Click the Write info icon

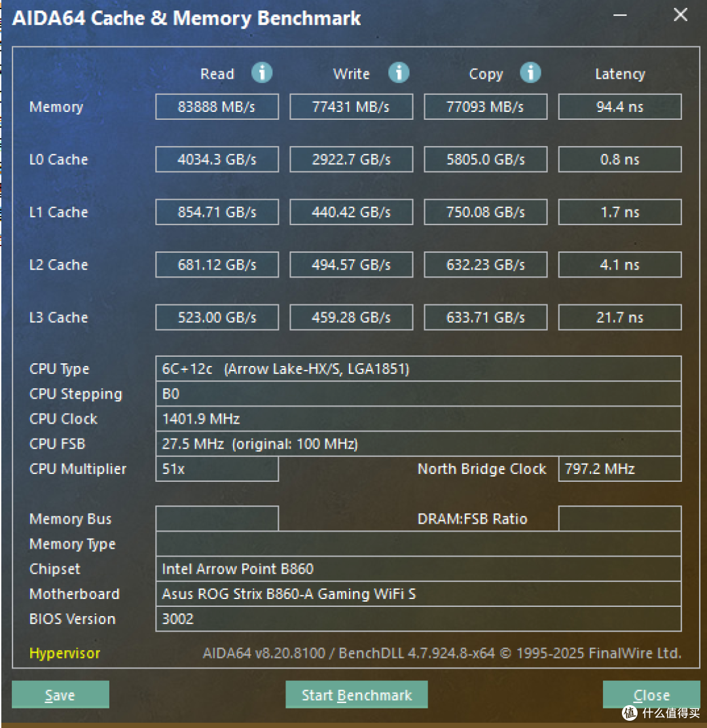(399, 73)
